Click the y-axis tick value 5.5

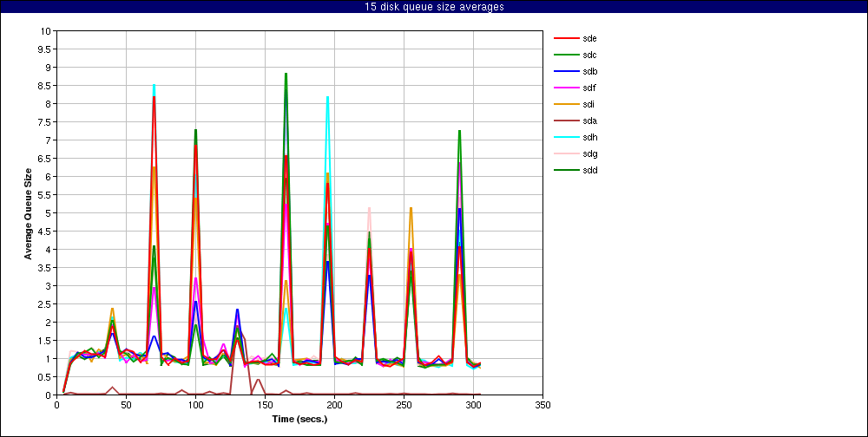[x=44, y=195]
